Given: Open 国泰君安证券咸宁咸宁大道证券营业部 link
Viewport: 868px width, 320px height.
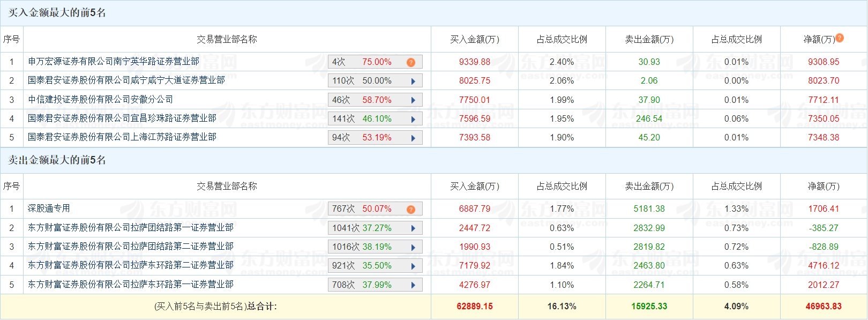Looking at the screenshot, I should point(126,80).
